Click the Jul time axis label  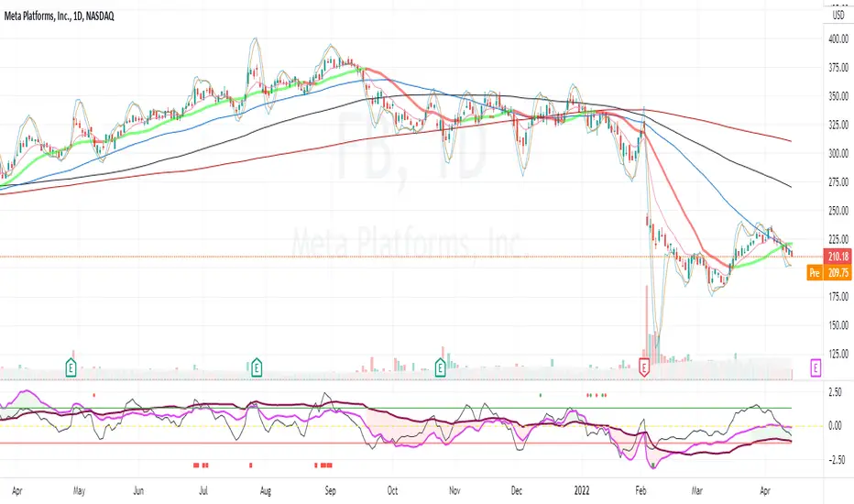[x=203, y=491]
